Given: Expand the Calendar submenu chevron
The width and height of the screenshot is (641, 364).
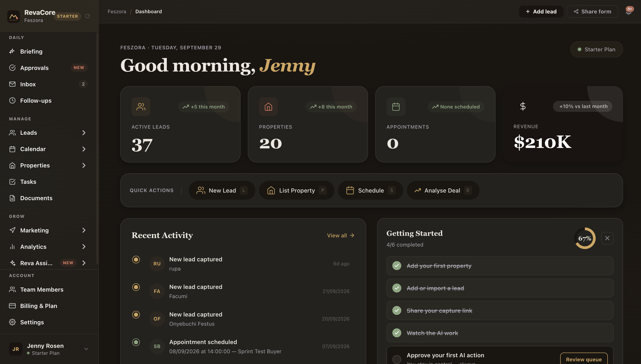Looking at the screenshot, I should (x=84, y=149).
